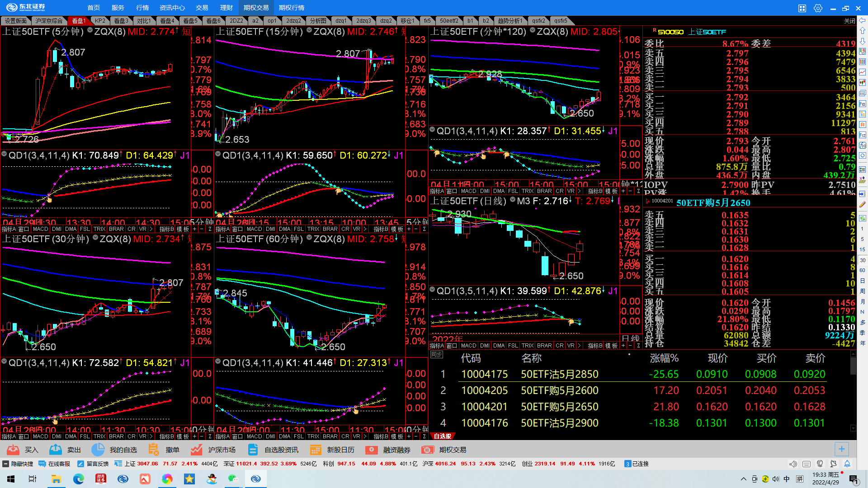The height and width of the screenshot is (488, 868).
Task: Open WeChat from the Windows taskbar
Action: [233, 479]
